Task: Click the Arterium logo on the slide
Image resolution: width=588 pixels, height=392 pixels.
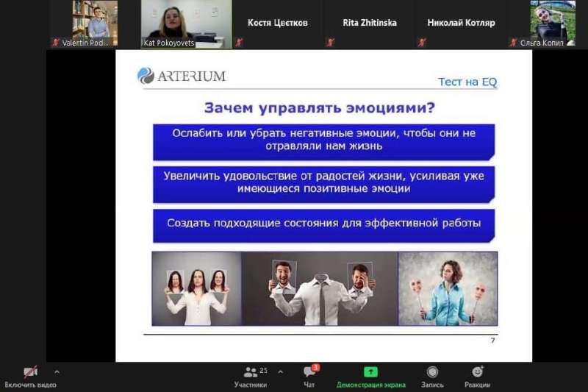Action: click(x=182, y=76)
